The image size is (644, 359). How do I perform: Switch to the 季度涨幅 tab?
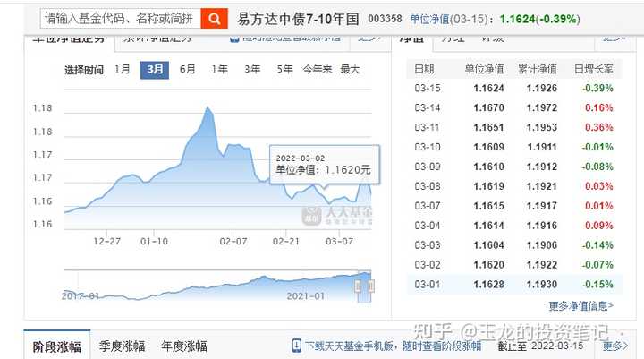click(x=122, y=346)
